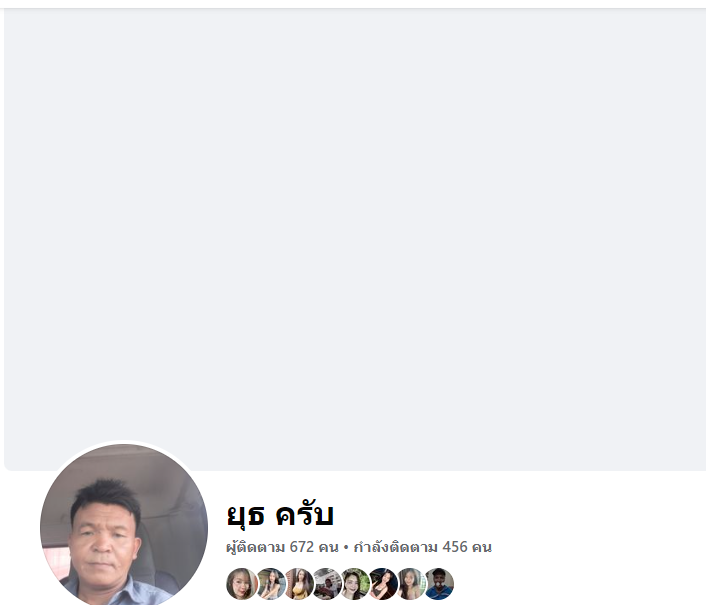
Task: Open grayish friend avatar of seated man
Action: [326, 584]
